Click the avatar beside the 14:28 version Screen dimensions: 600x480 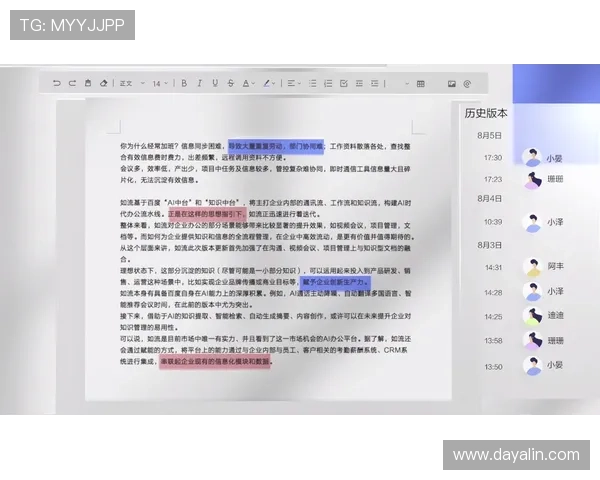(x=533, y=292)
